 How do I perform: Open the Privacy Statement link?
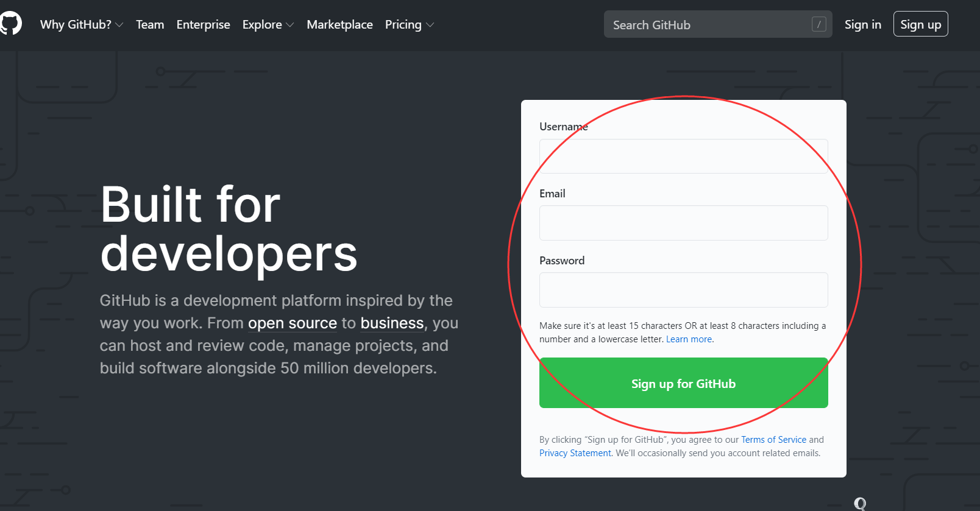tap(575, 453)
